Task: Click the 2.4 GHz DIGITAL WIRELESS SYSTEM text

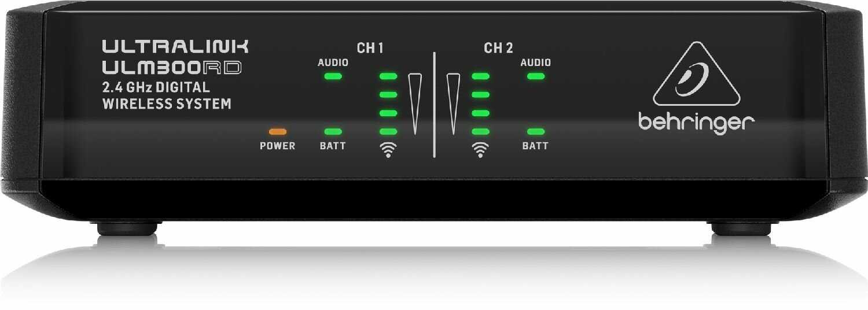Action: click(167, 96)
